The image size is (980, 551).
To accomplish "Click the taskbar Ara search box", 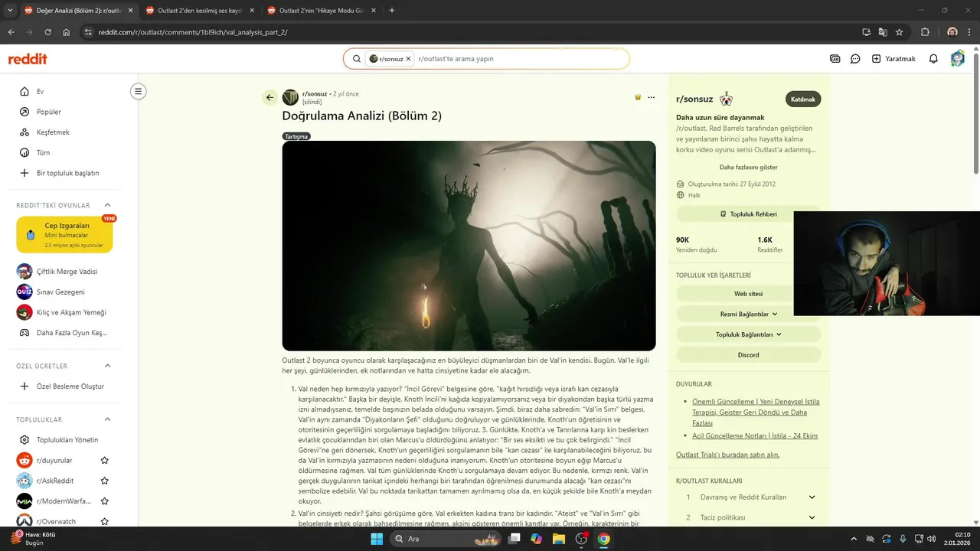I will (446, 539).
